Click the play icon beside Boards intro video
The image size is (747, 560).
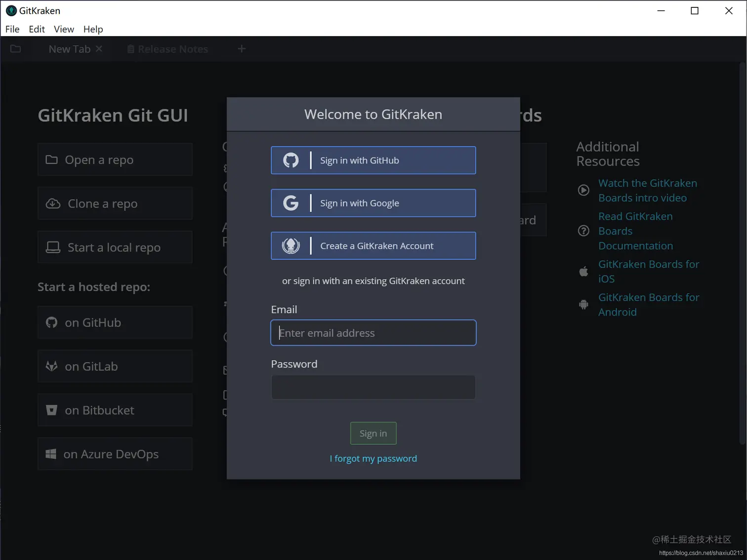click(583, 190)
